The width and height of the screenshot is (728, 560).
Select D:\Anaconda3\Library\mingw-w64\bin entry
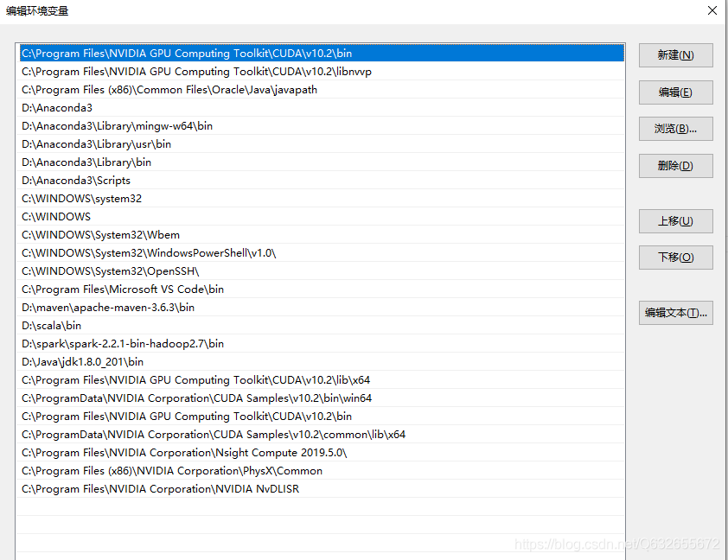[322, 125]
